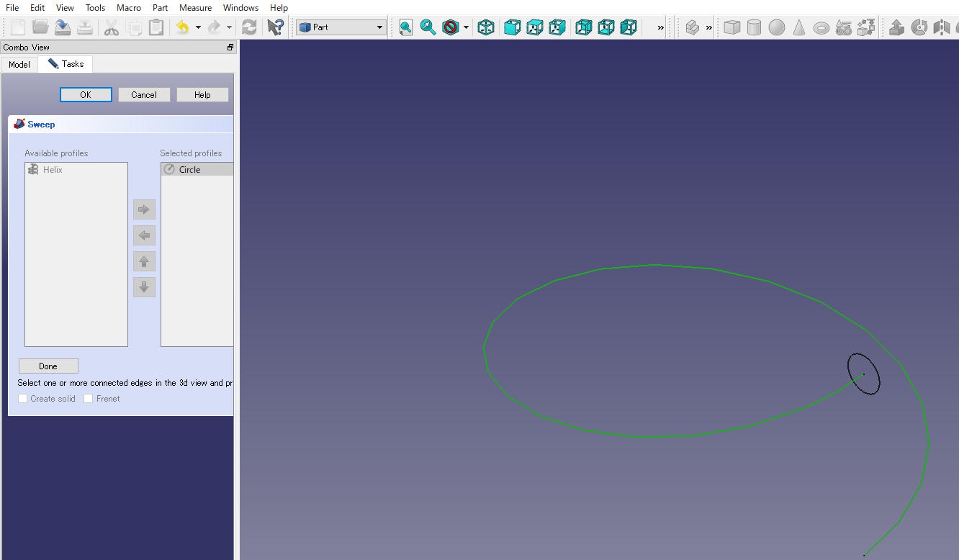This screenshot has height=560, width=959.
Task: Enable the Create solid checkbox
Action: [x=23, y=399]
